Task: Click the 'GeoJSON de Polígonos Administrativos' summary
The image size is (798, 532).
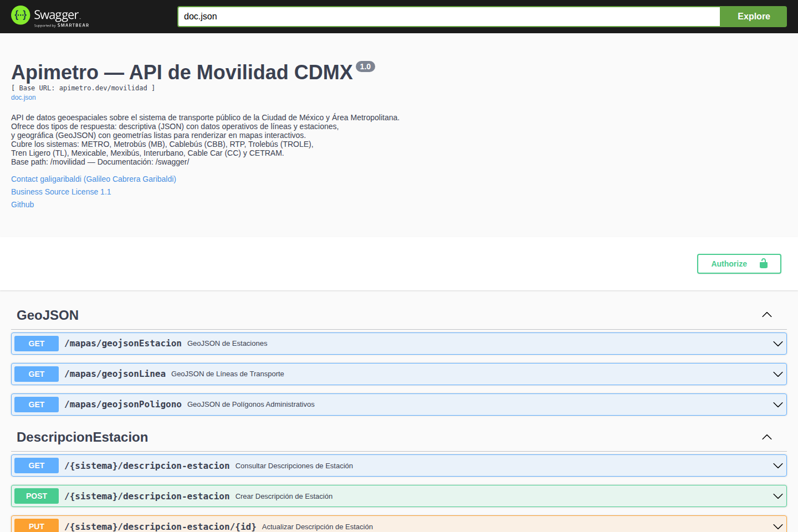Action: [x=251, y=405]
